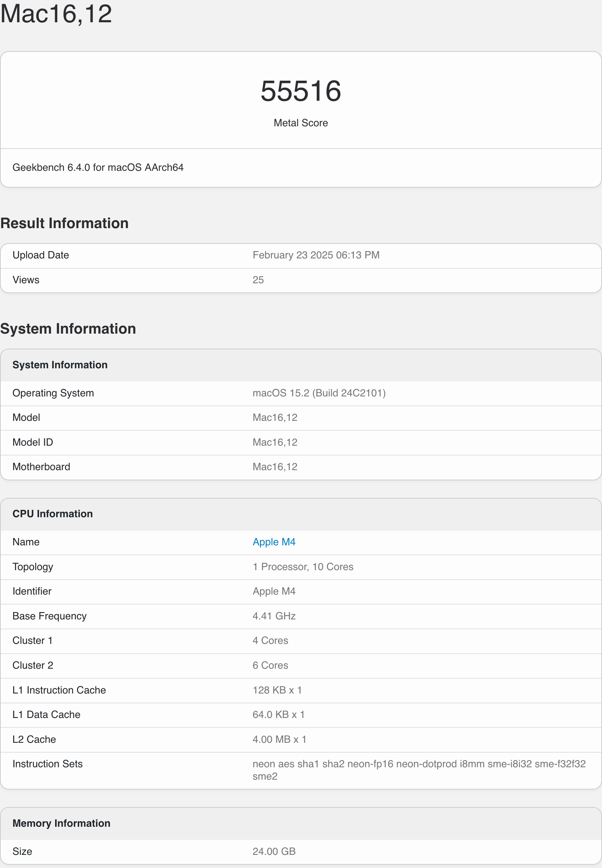This screenshot has width=602, height=868.
Task: Select the Instruction Sets label
Action: click(x=47, y=764)
